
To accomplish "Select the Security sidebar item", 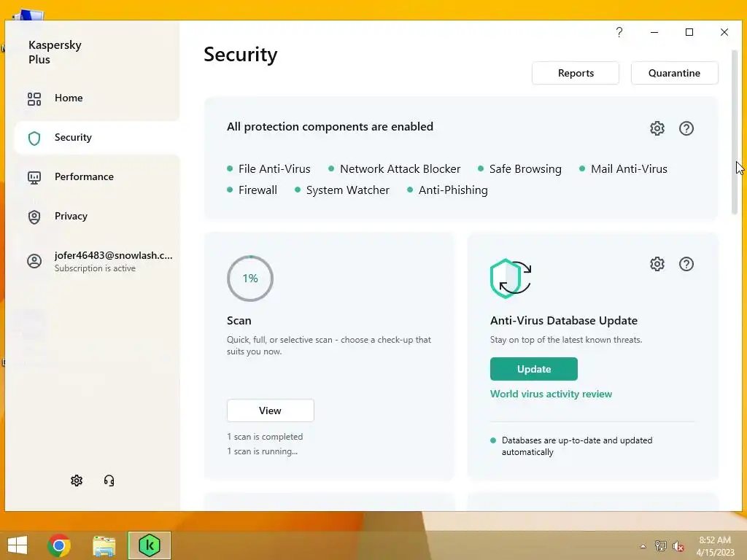I will click(97, 138).
